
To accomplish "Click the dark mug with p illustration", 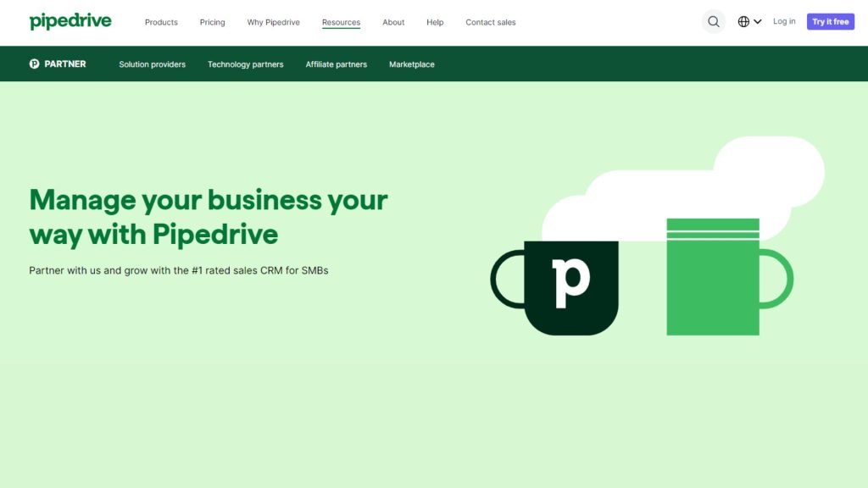I will [x=554, y=288].
